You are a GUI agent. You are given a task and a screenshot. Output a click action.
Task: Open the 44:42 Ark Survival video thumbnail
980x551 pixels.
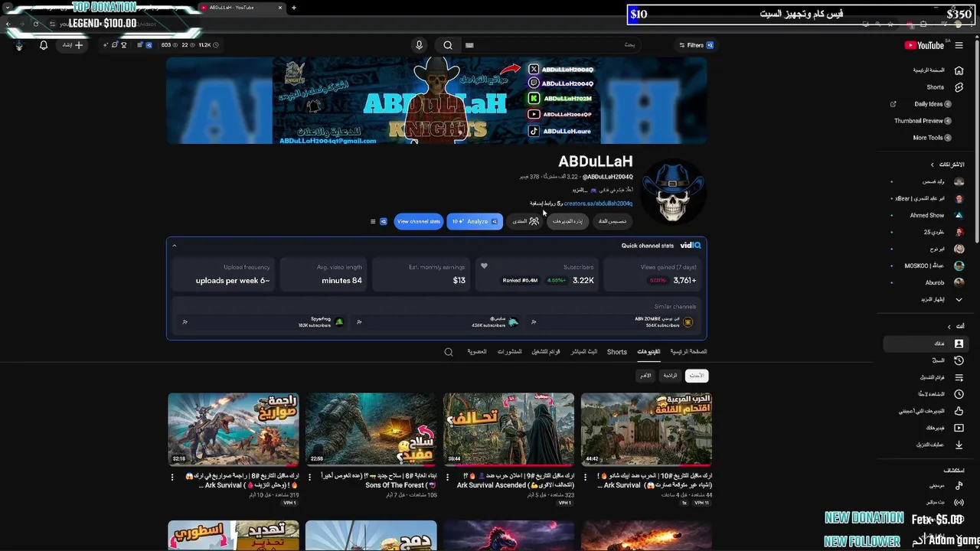[646, 429]
